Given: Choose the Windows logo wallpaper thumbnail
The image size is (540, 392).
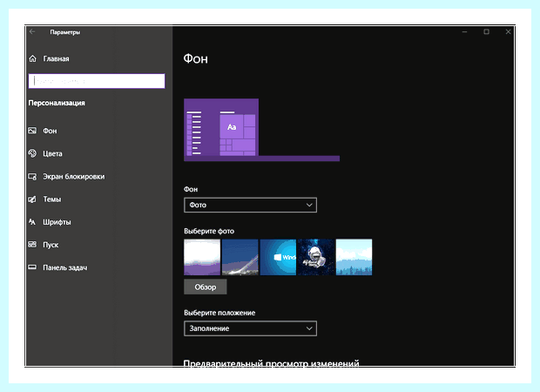Looking at the screenshot, I should tap(278, 257).
